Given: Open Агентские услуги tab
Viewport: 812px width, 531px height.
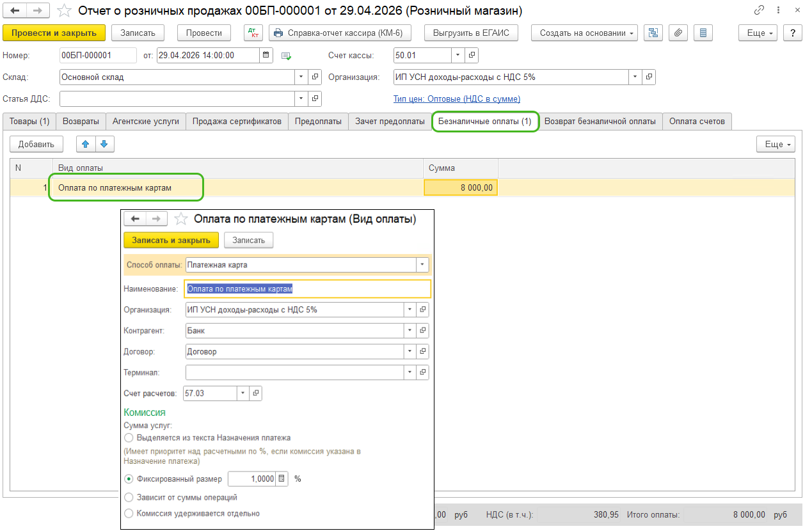Looking at the screenshot, I should click(146, 122).
